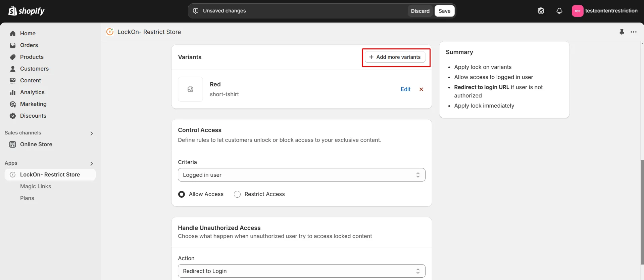The height and width of the screenshot is (280, 644).
Task: Click the tes store avatar
Action: [577, 11]
